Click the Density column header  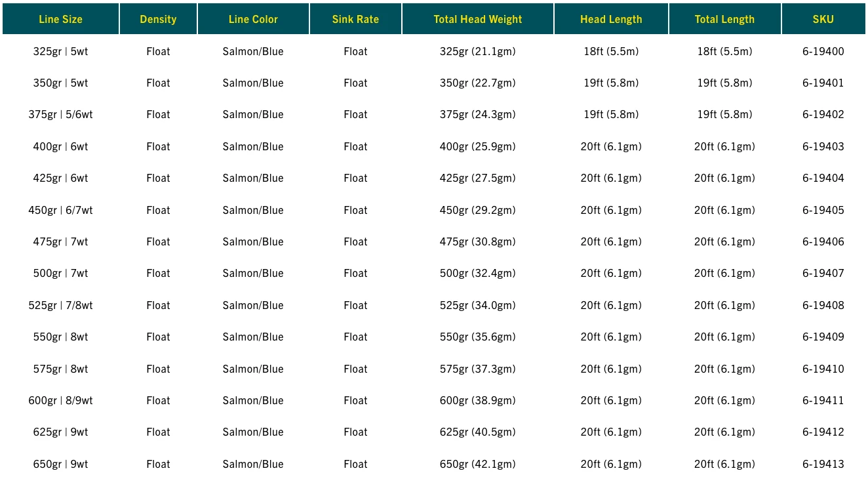coord(158,19)
